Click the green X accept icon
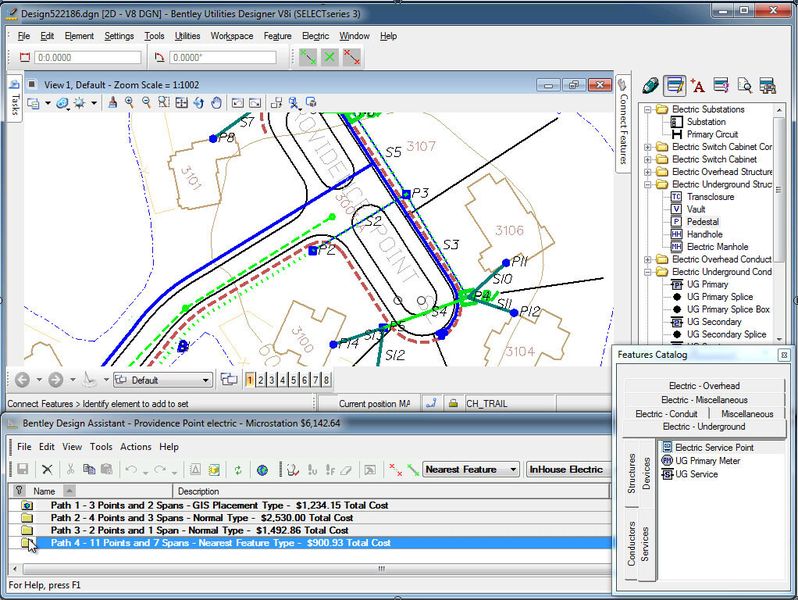The image size is (798, 600). pos(329,58)
